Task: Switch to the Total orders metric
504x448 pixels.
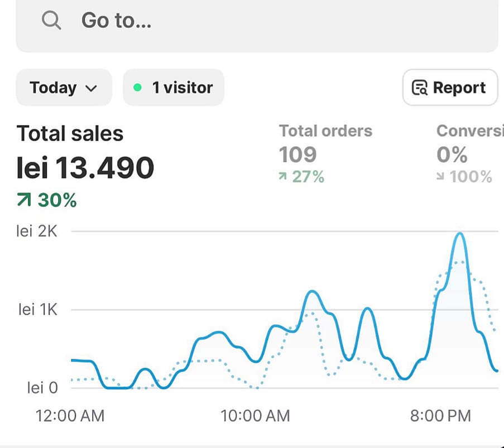Action: click(325, 131)
